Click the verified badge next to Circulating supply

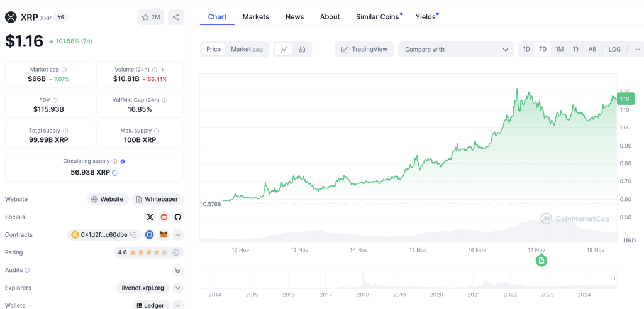point(123,161)
